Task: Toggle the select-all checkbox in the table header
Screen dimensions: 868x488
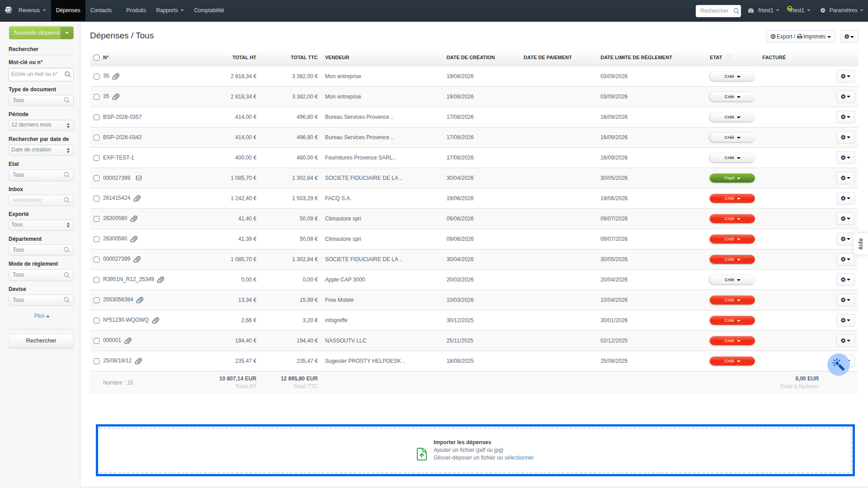Action: click(x=96, y=58)
